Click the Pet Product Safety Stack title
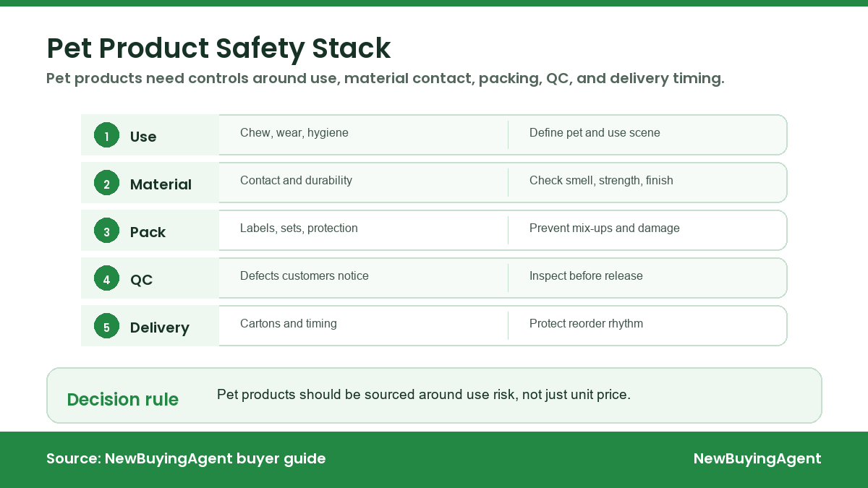The image size is (868, 488). pos(218,48)
